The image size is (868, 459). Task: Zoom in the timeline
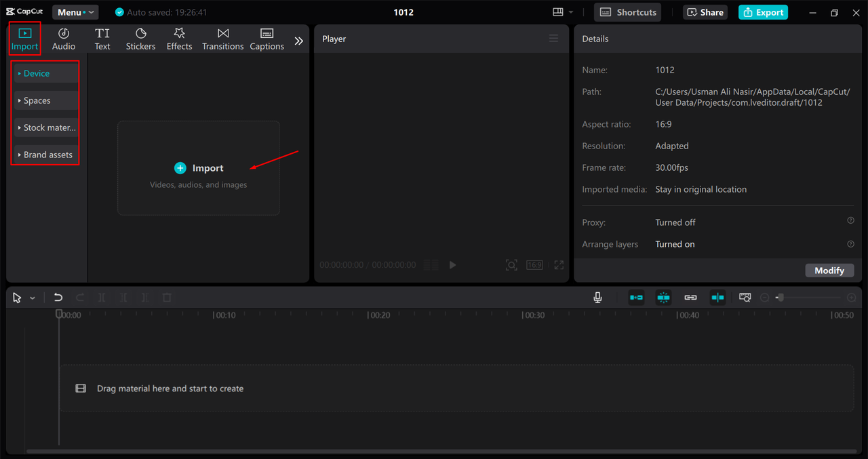[852, 298]
